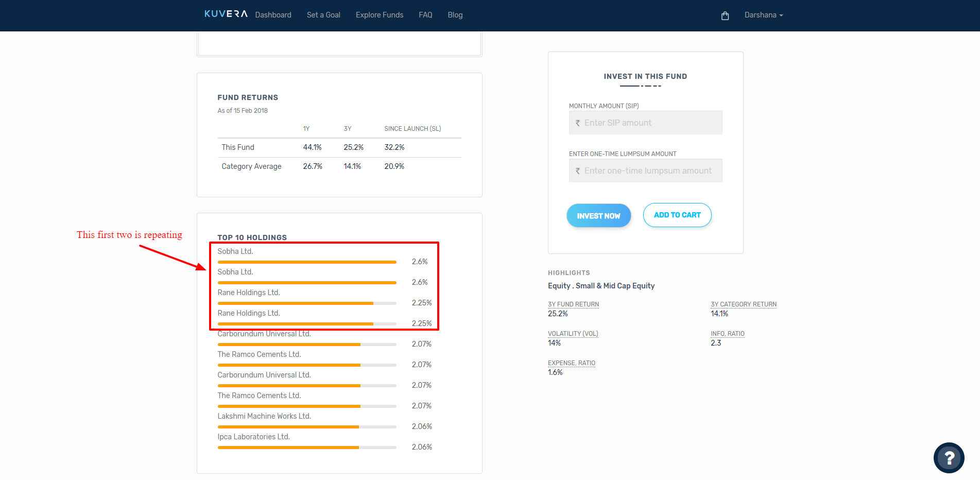
Task: Click the 3Y FUND RETURN label
Action: [x=573, y=304]
